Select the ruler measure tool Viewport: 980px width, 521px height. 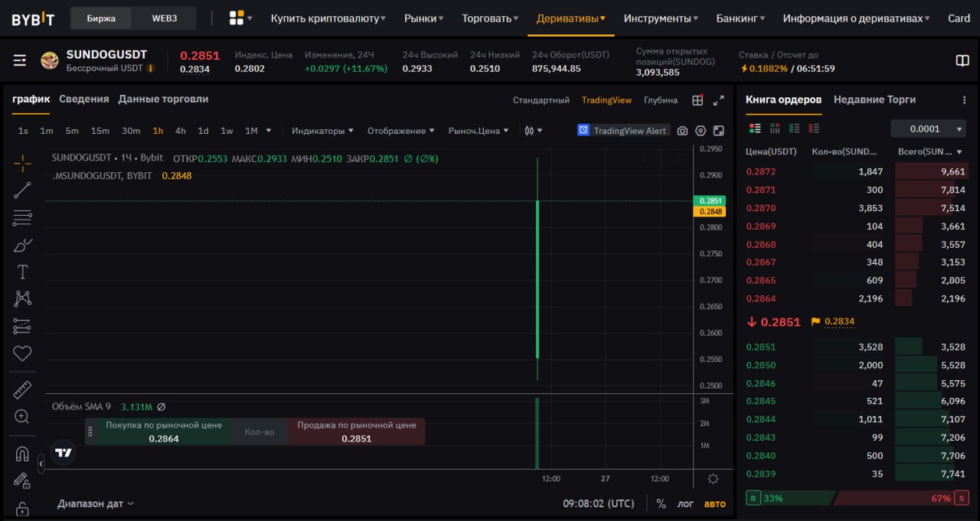[x=22, y=389]
